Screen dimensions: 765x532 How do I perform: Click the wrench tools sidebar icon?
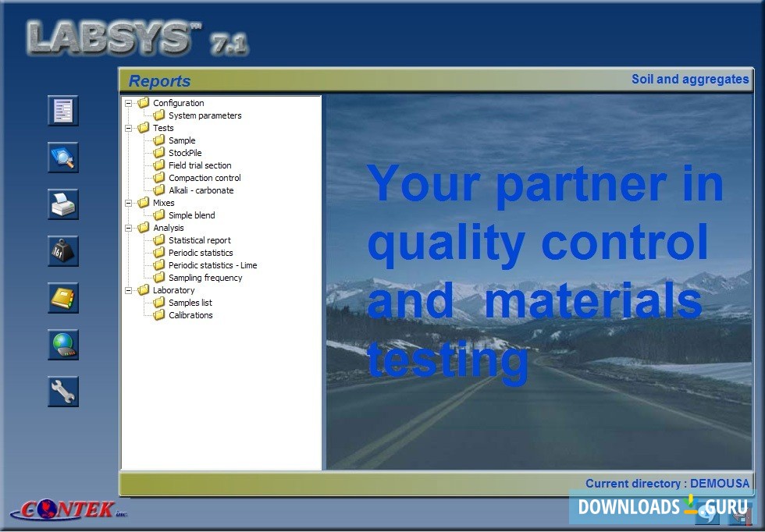(x=63, y=392)
